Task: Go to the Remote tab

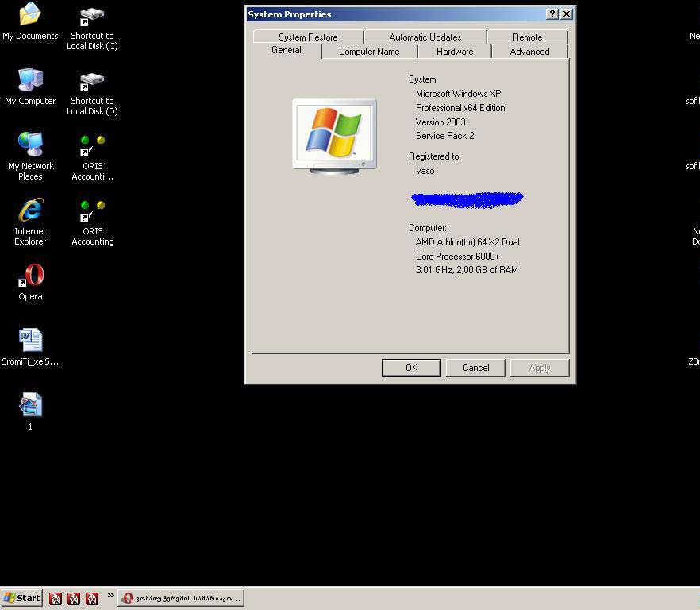Action: tap(527, 37)
